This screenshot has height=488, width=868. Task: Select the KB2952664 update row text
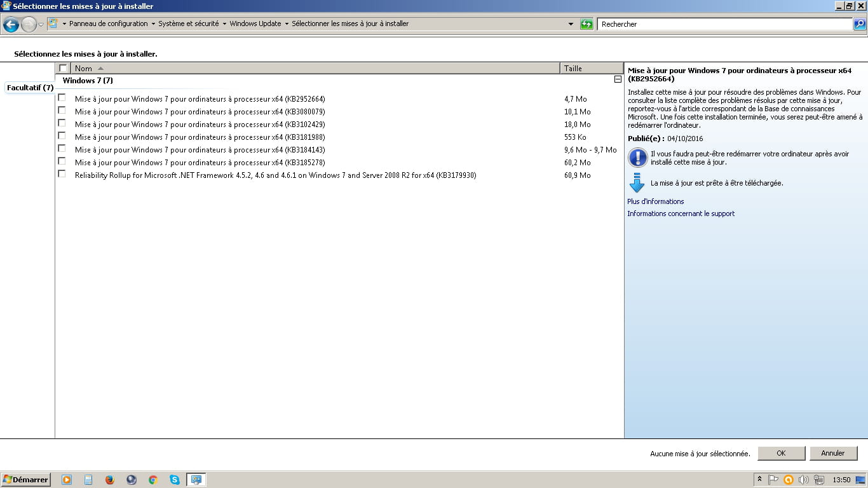pos(200,99)
